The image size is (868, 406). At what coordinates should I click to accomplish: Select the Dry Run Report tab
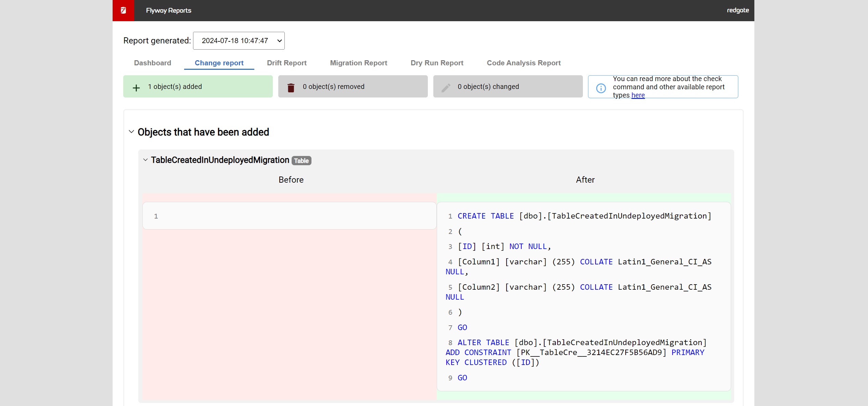[437, 63]
